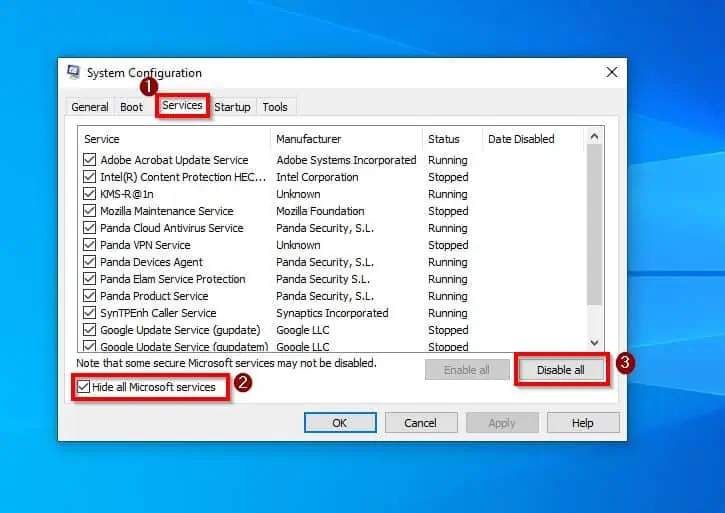725x513 pixels.
Task: Close the System Configuration dialog
Action: (x=612, y=72)
